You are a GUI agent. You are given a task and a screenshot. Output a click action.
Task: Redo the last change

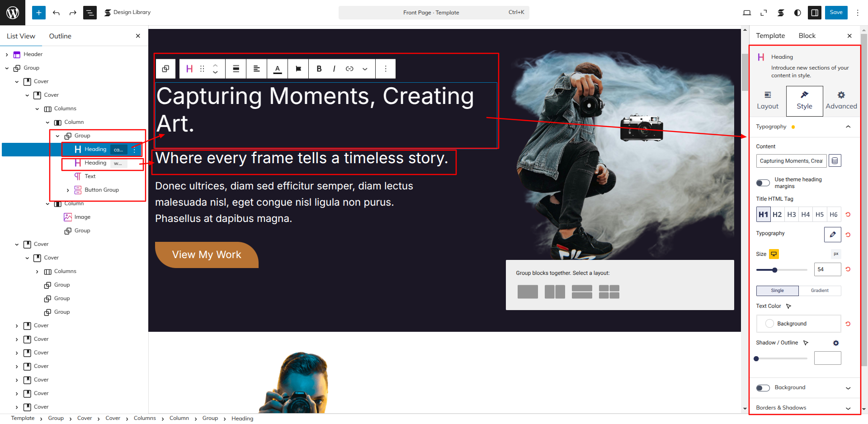(x=73, y=13)
